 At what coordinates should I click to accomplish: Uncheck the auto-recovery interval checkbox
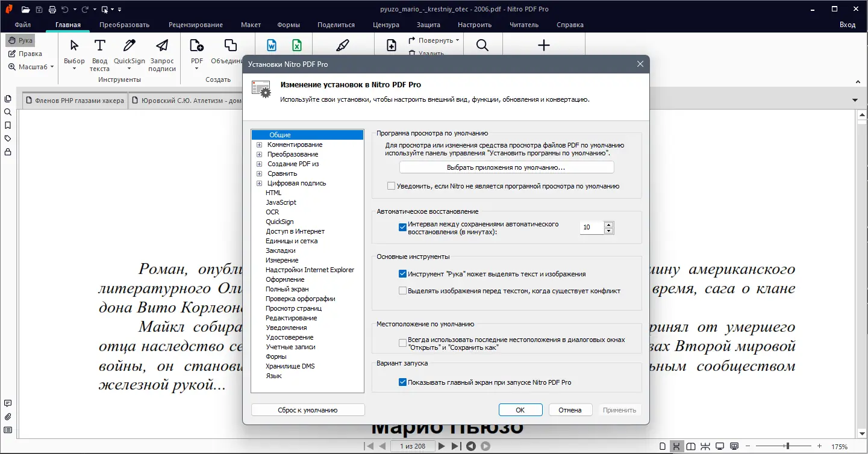tap(403, 228)
